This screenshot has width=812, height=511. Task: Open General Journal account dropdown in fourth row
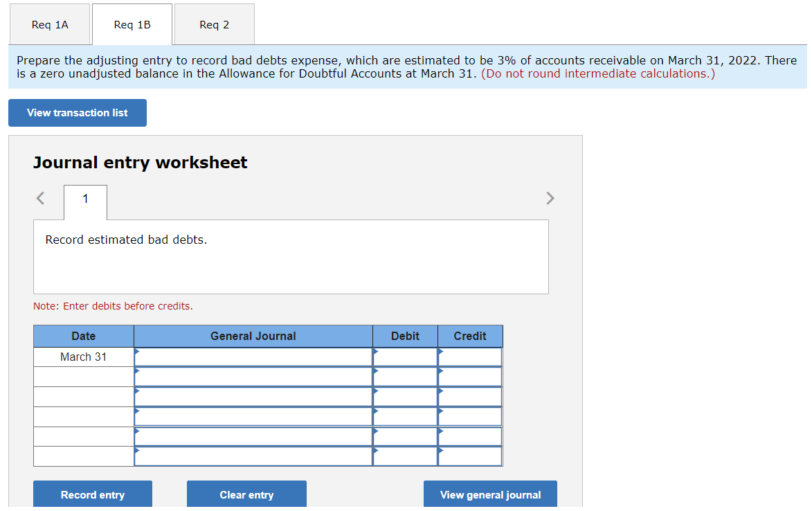click(x=253, y=417)
